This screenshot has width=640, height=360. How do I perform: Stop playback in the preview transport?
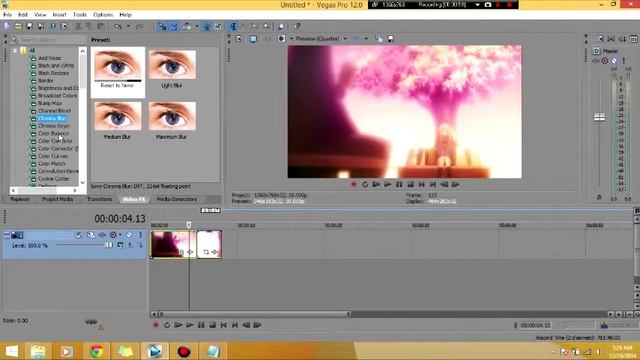coord(411,184)
